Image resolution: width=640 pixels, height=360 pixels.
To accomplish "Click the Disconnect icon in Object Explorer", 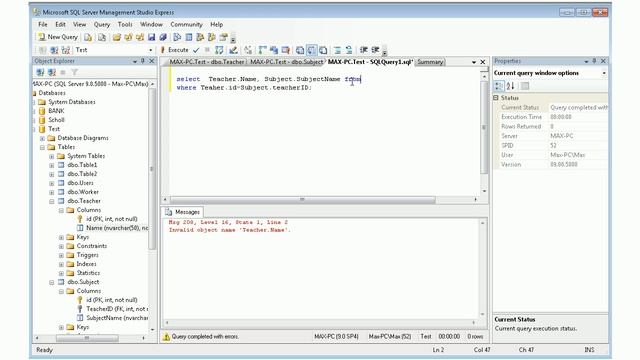I will click(52, 72).
